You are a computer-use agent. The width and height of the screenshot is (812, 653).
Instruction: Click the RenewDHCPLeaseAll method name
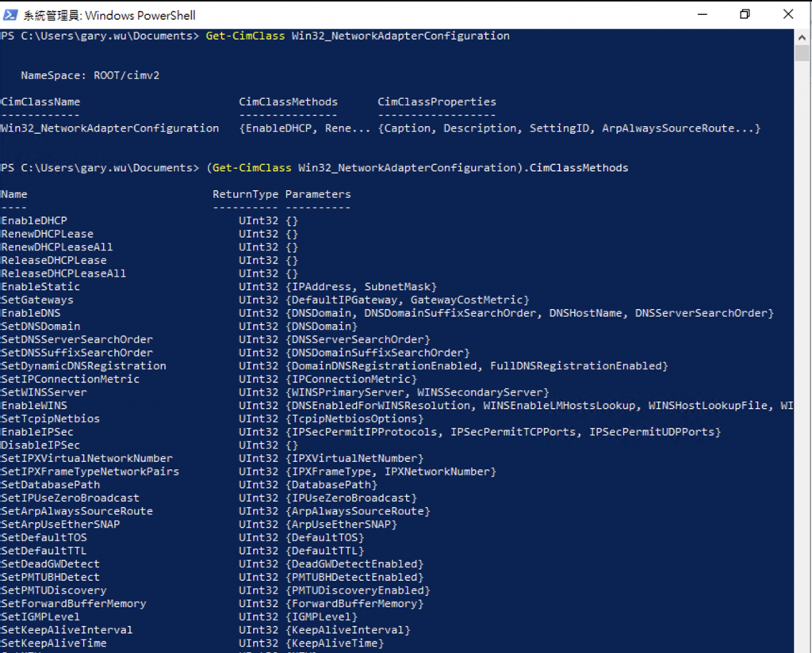[57, 247]
